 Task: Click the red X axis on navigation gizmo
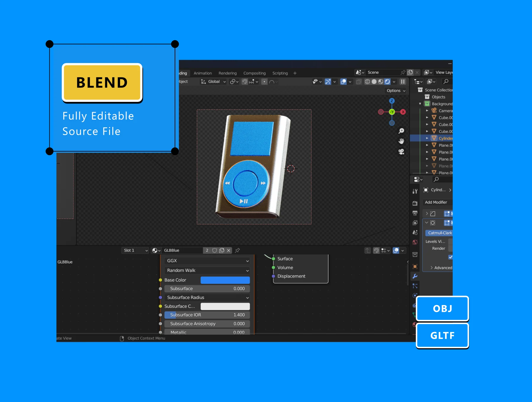(x=403, y=112)
